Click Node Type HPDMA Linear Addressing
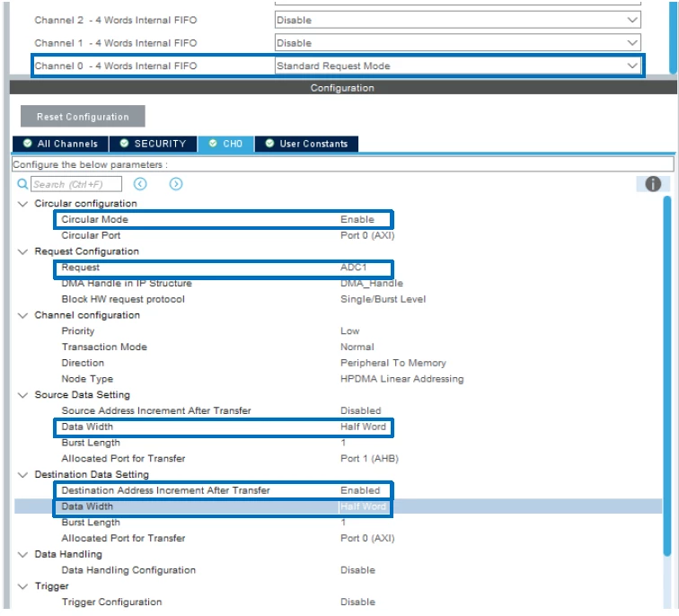 click(x=401, y=379)
